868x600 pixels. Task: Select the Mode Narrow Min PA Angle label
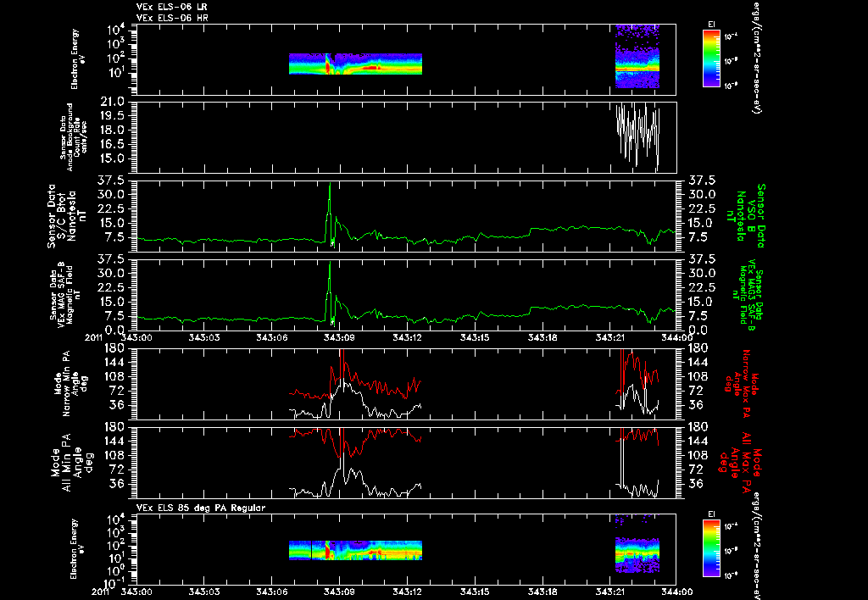(x=70, y=383)
